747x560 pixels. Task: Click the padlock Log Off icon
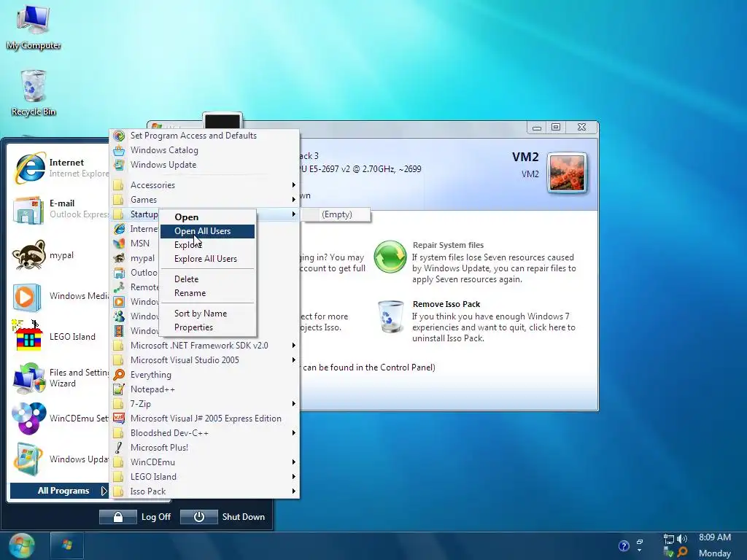pyautogui.click(x=118, y=517)
